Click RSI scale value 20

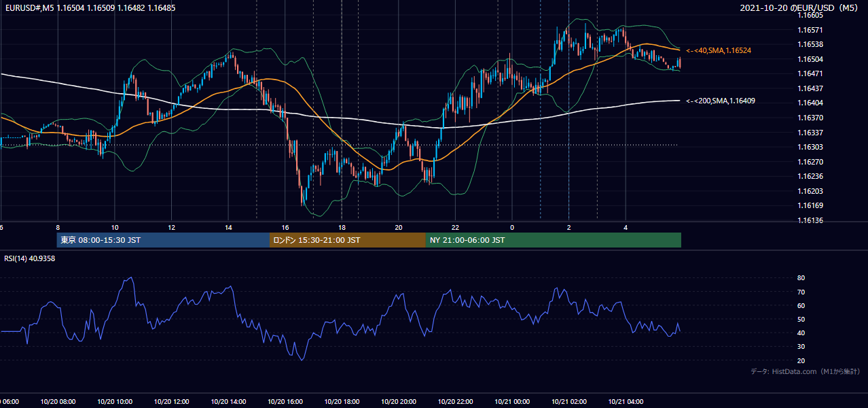click(x=801, y=360)
